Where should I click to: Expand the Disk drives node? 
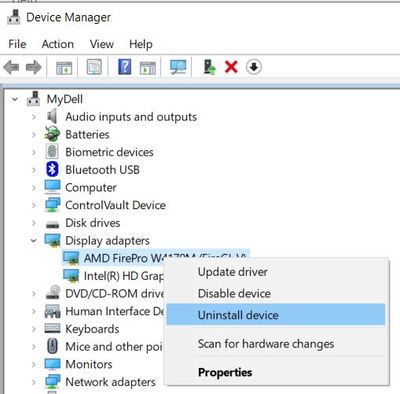(x=34, y=223)
